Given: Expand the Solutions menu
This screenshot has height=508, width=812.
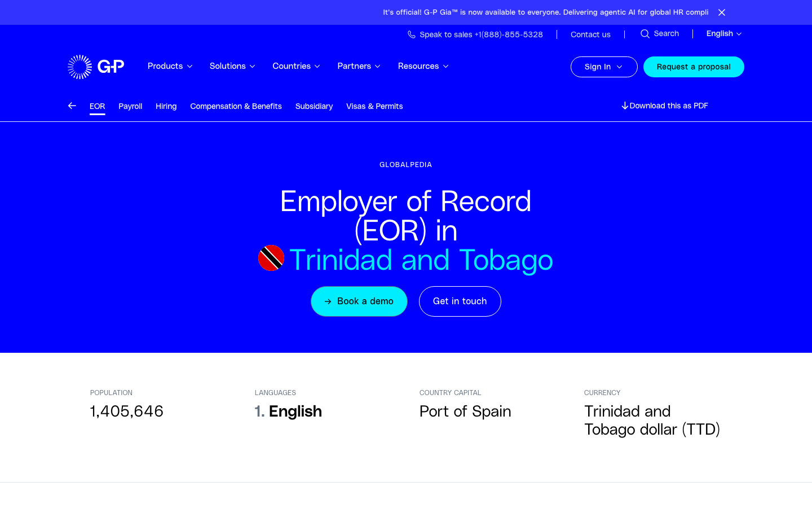Looking at the screenshot, I should pyautogui.click(x=232, y=66).
